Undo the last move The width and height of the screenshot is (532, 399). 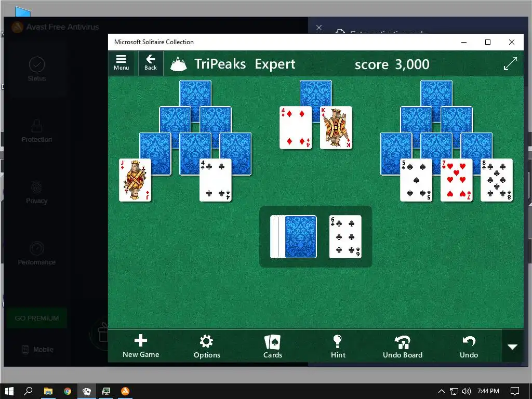[469, 346]
